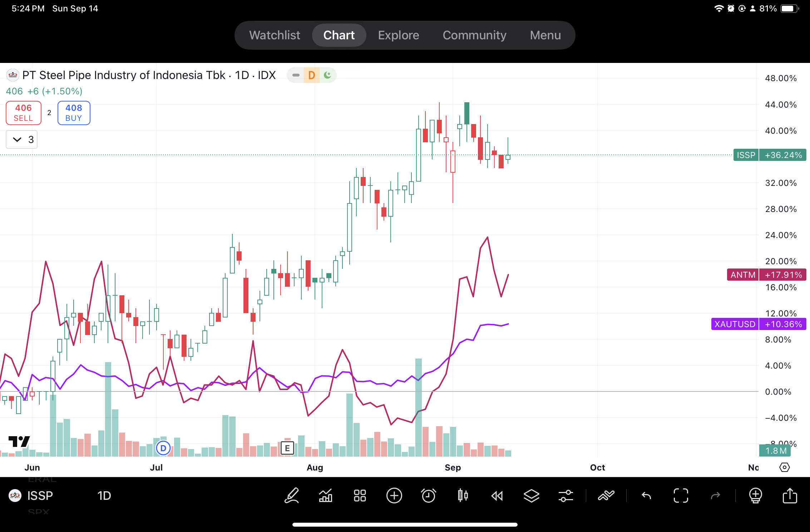Select the XAUUSD +10.36% price label
Image resolution: width=810 pixels, height=532 pixels.
(x=759, y=324)
